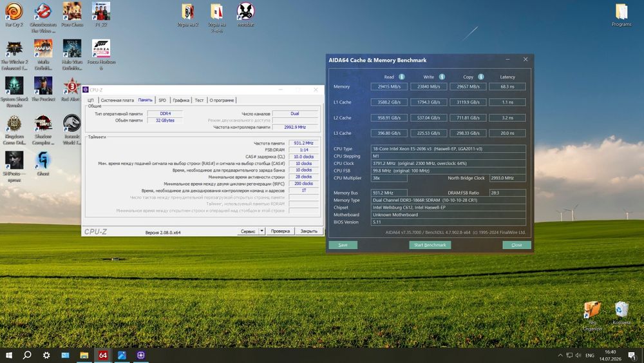Click the info icon next to Copy
The height and width of the screenshot is (363, 644).
pyautogui.click(x=481, y=77)
